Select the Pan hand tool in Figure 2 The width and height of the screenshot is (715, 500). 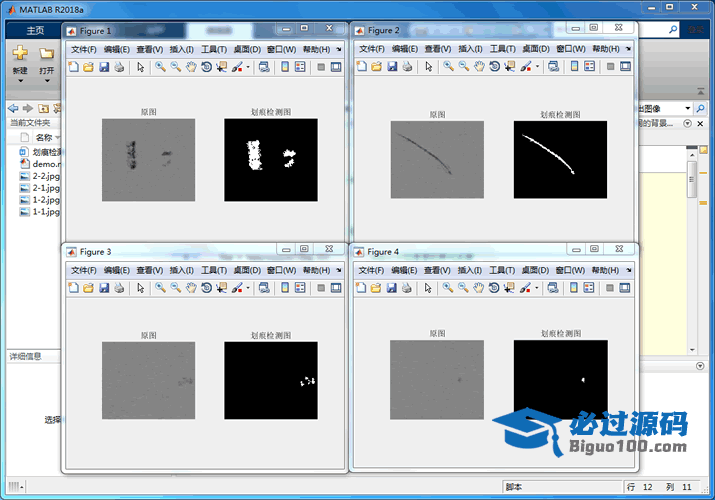pos(478,67)
